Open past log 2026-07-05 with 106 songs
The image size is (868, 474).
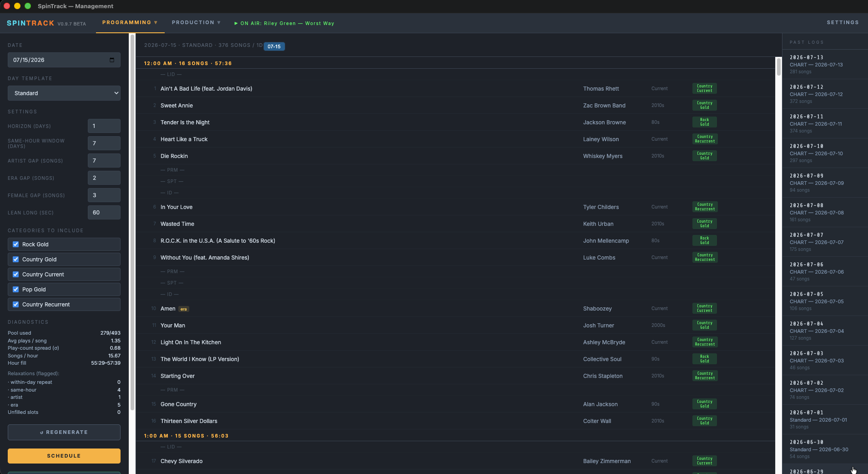pyautogui.click(x=825, y=301)
